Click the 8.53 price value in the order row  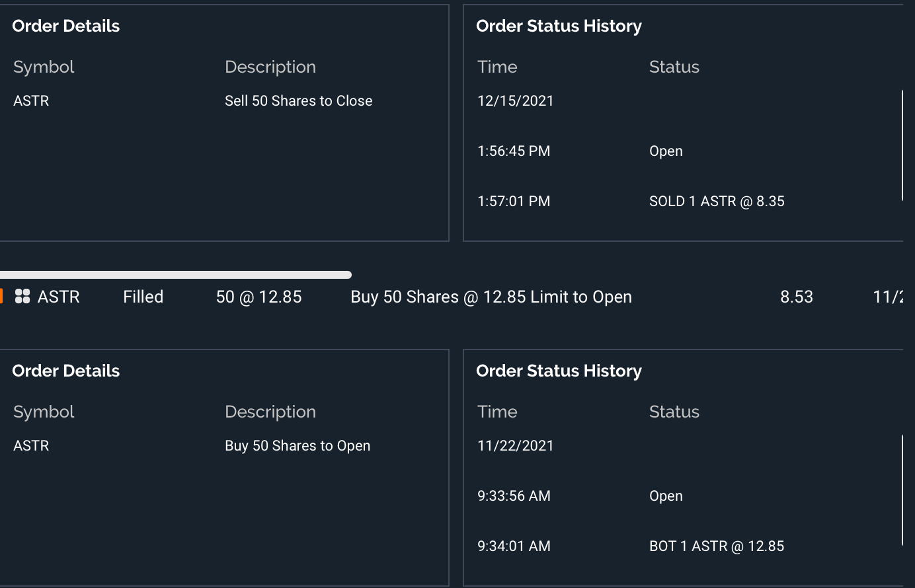[x=797, y=297]
